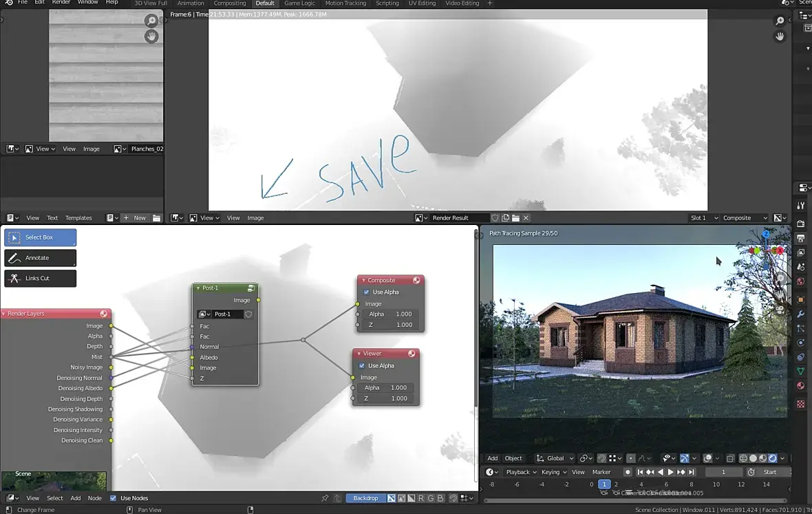This screenshot has width=812, height=514.
Task: Collapse the Render Layers node triangle
Action: pos(3,314)
